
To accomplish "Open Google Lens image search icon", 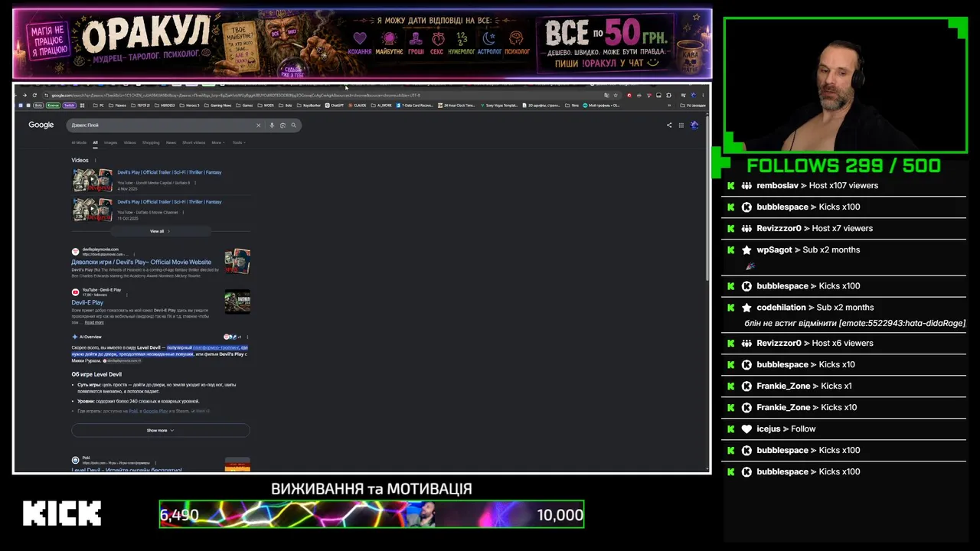I will pyautogui.click(x=283, y=125).
